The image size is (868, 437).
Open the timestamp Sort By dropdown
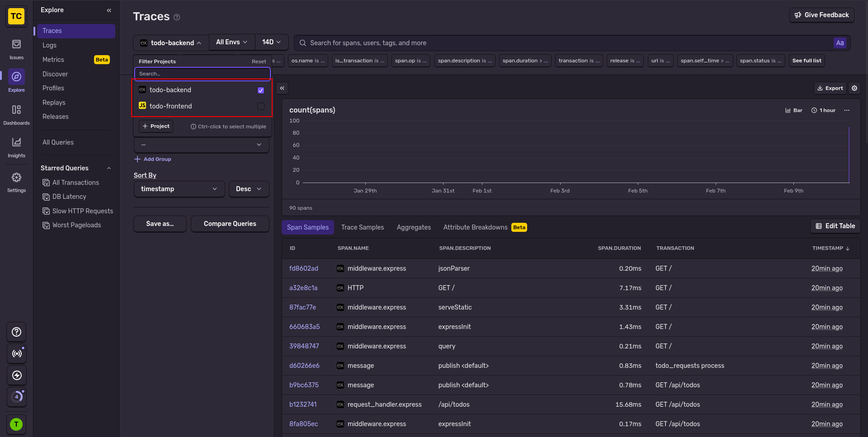[179, 189]
